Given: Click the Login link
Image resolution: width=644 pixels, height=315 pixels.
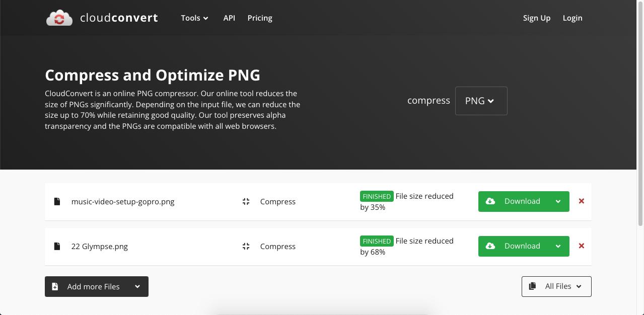Looking at the screenshot, I should (573, 18).
